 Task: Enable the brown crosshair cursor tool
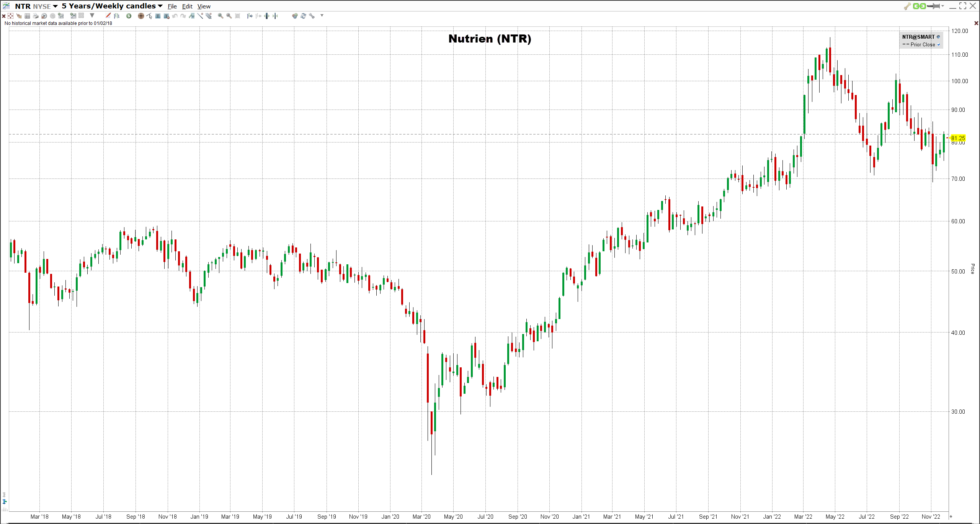pyautogui.click(x=141, y=16)
